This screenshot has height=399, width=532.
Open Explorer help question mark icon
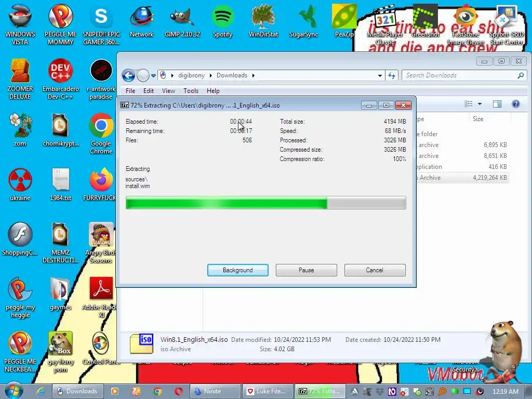click(516, 104)
